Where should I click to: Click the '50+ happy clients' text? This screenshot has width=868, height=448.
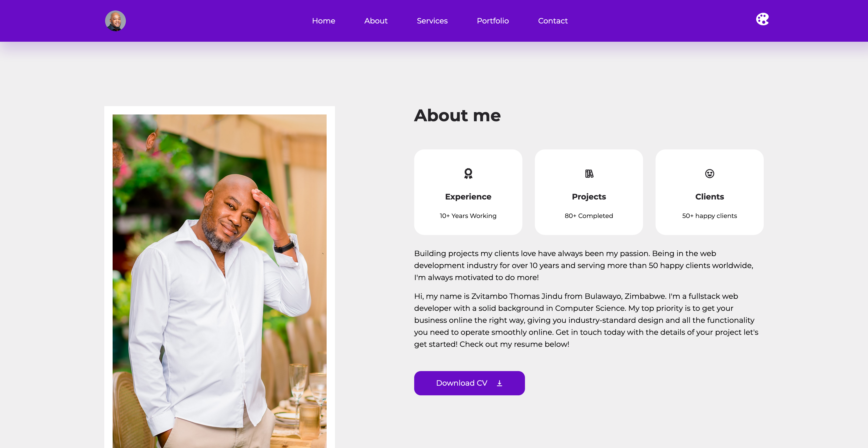point(709,216)
